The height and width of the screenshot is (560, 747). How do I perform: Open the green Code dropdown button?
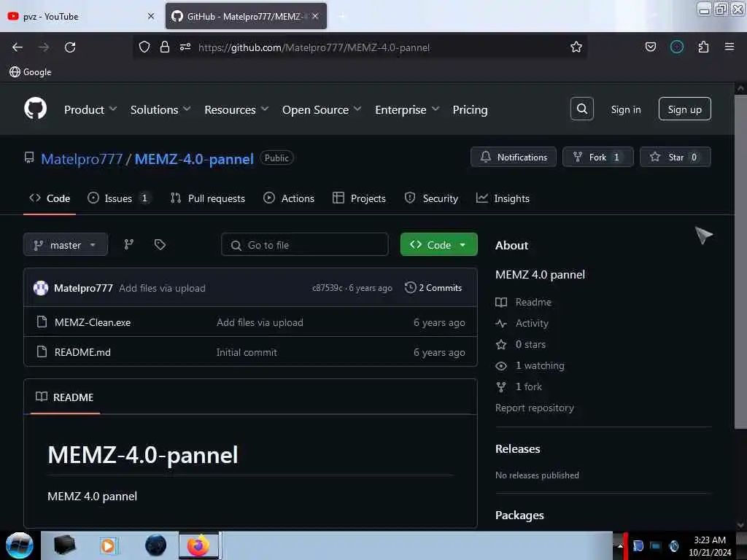(438, 245)
